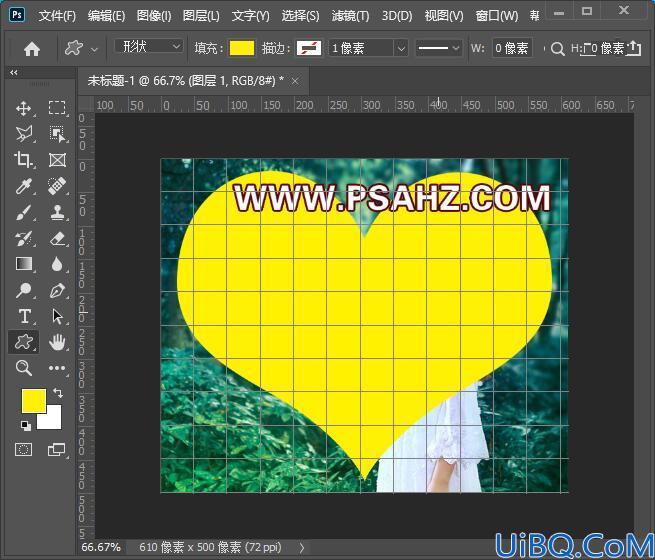Open the 视图(V) menu

444,16
